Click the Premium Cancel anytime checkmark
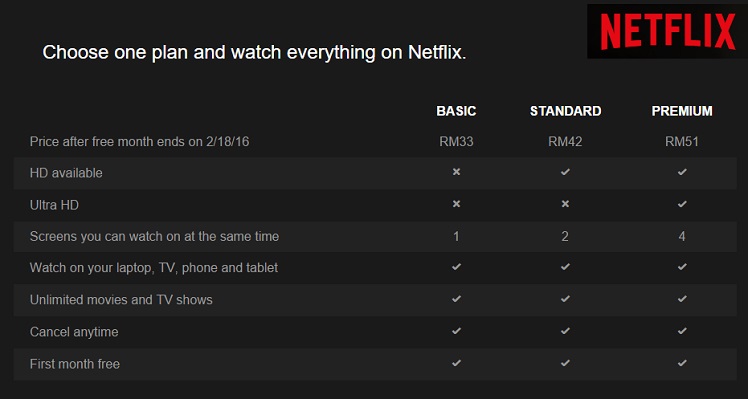748x399 pixels. click(x=682, y=331)
